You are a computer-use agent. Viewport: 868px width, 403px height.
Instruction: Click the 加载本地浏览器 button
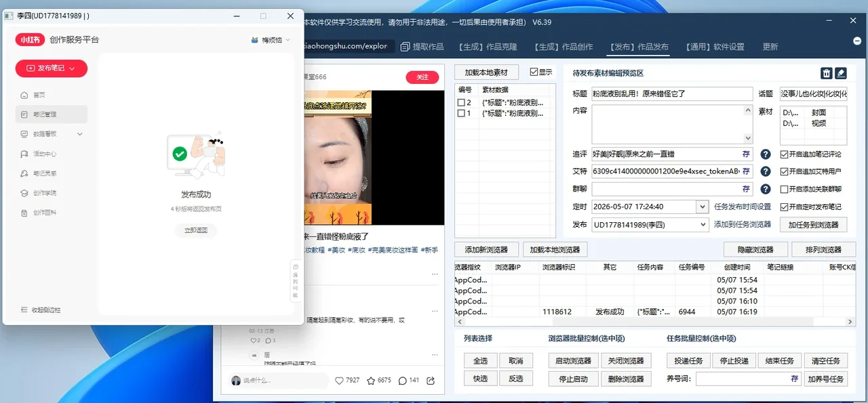[555, 249]
